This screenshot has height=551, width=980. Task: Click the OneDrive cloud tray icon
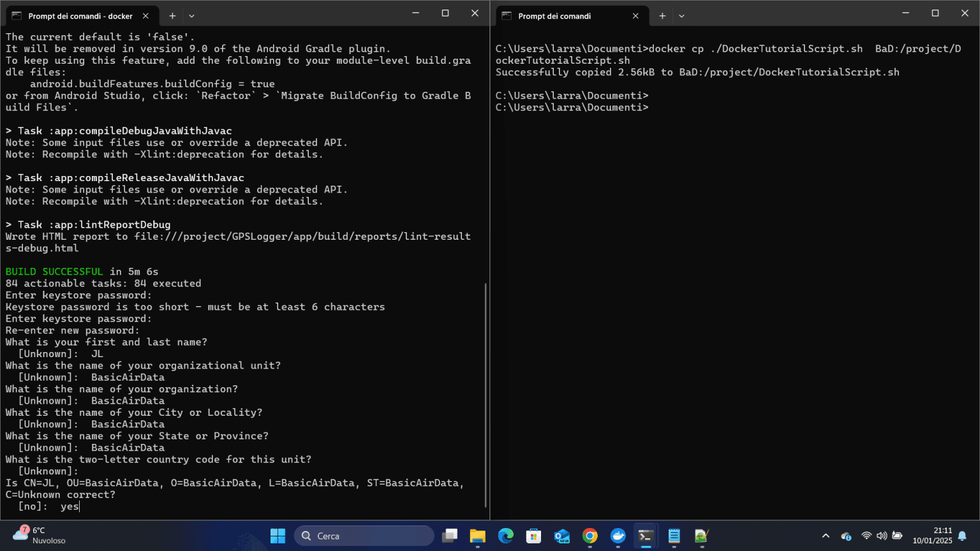point(846,536)
